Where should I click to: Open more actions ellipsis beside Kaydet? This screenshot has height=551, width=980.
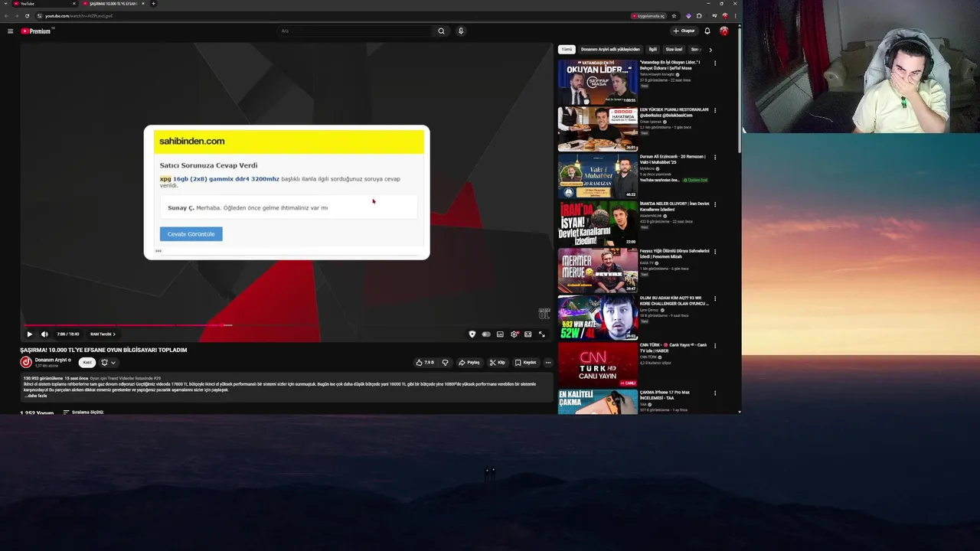coord(548,363)
